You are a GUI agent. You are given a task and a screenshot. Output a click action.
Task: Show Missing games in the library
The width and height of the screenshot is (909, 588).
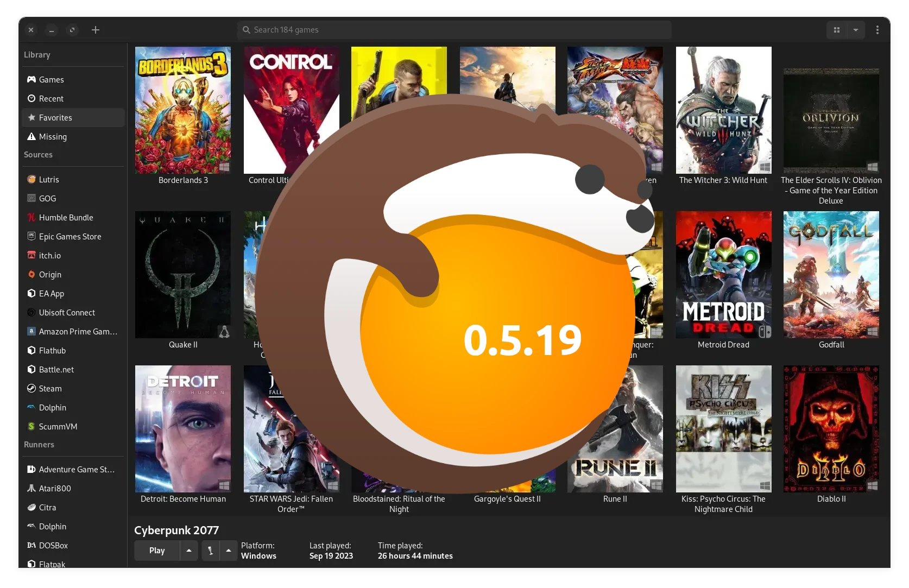pos(53,136)
